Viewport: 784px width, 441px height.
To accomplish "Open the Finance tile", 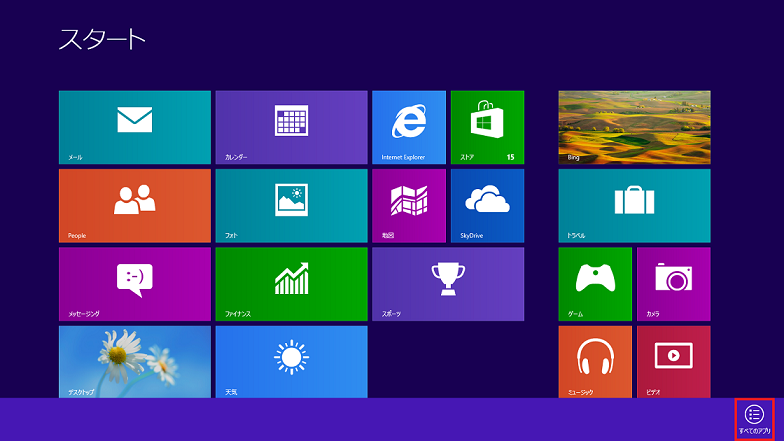I will point(291,284).
